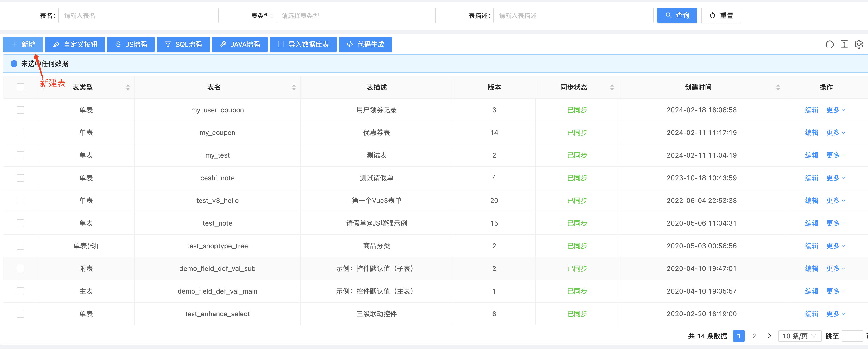Select the test_note row checkbox

click(x=20, y=223)
